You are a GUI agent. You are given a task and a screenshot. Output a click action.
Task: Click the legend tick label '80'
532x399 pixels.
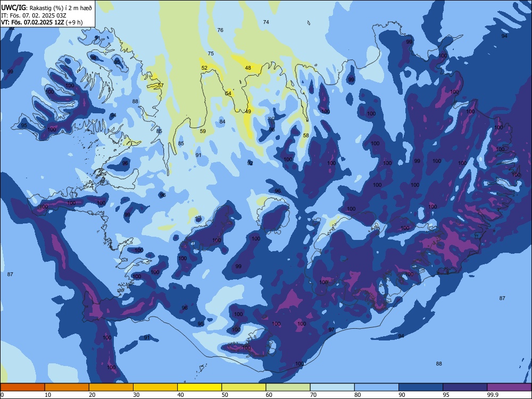pyautogui.click(x=358, y=395)
